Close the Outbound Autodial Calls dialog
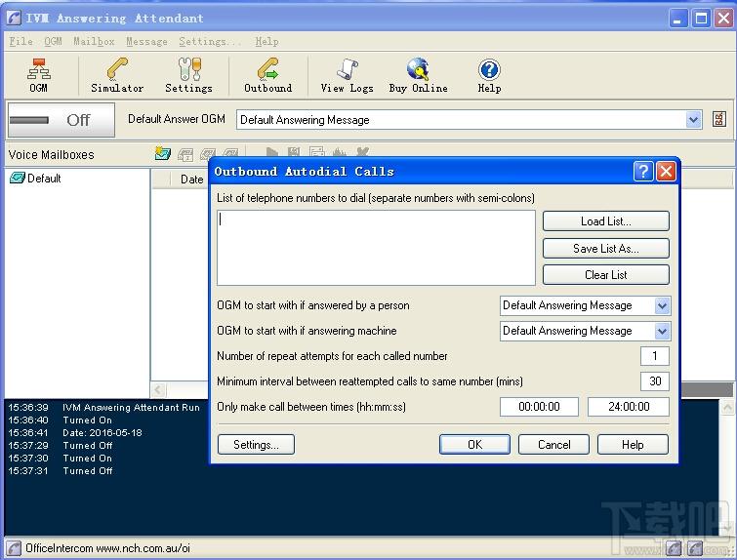The image size is (737, 560). point(666,171)
